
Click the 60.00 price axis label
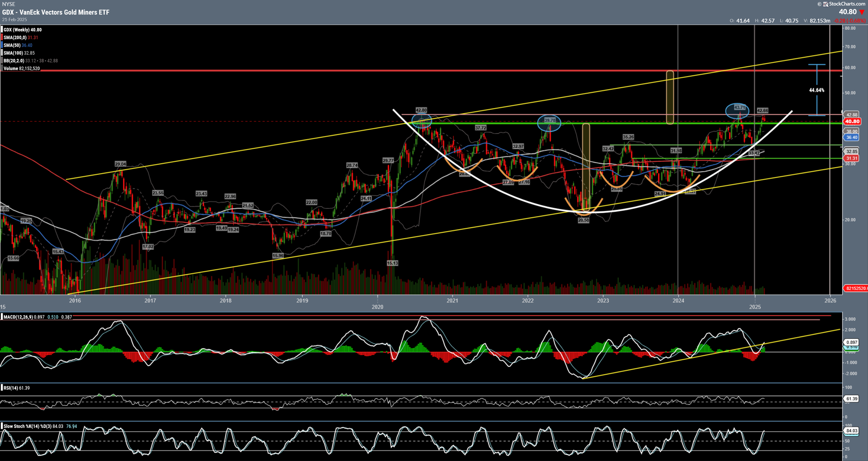coord(850,68)
